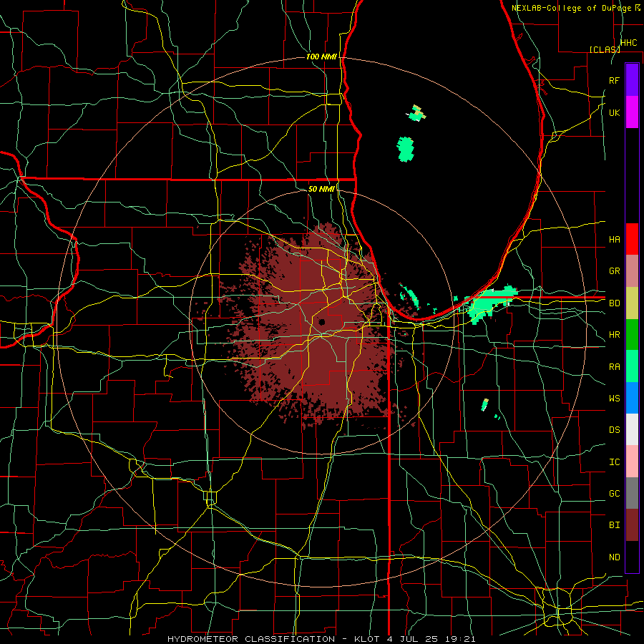Click the "RF" legend label
Viewport: 644px width, 644px height.
(615, 80)
